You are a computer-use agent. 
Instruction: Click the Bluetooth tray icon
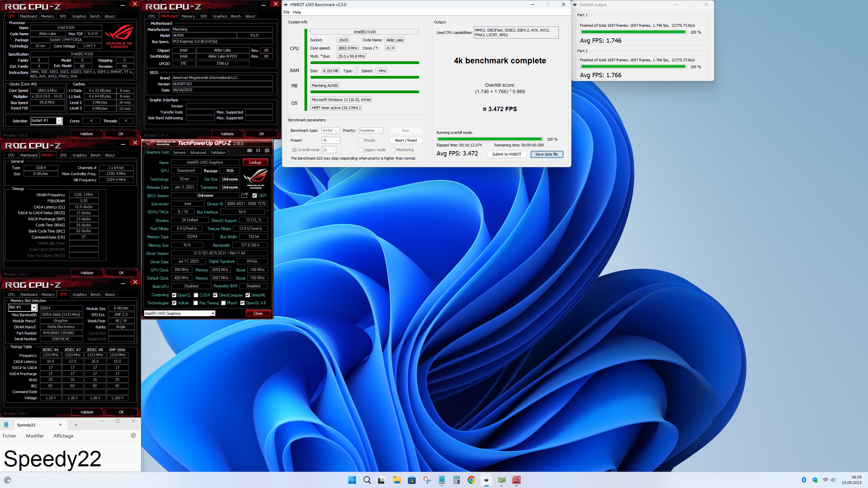click(804, 480)
